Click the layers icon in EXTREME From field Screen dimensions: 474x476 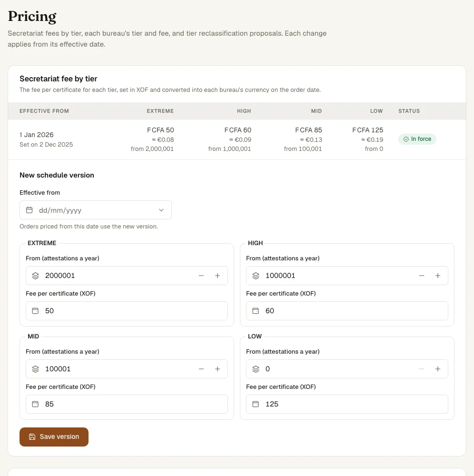36,276
